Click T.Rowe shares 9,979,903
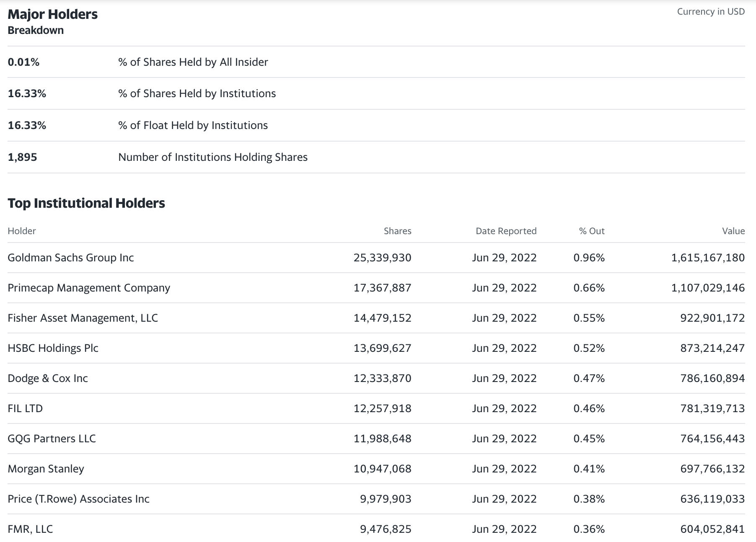Image resolution: width=756 pixels, height=542 pixels. click(x=386, y=499)
